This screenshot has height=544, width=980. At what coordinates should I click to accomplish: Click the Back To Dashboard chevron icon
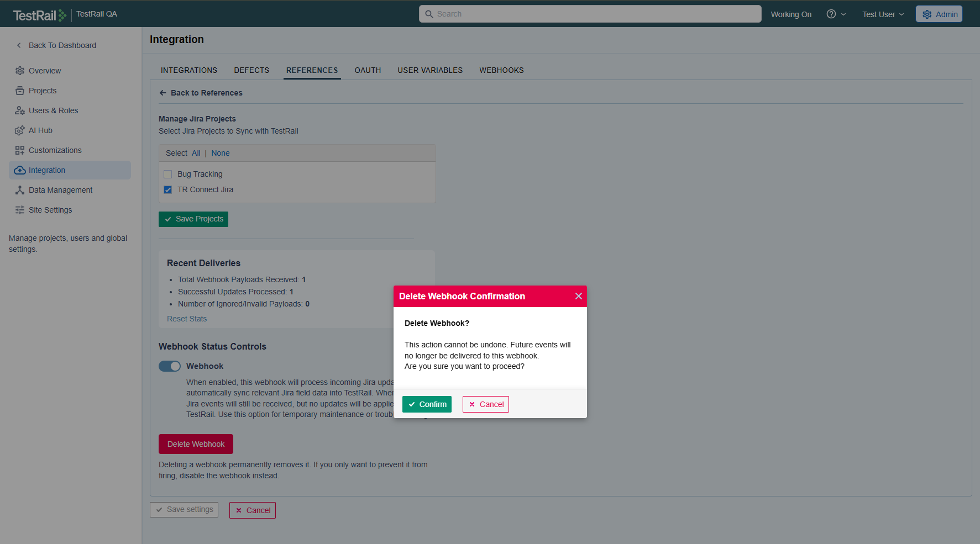[x=19, y=45]
